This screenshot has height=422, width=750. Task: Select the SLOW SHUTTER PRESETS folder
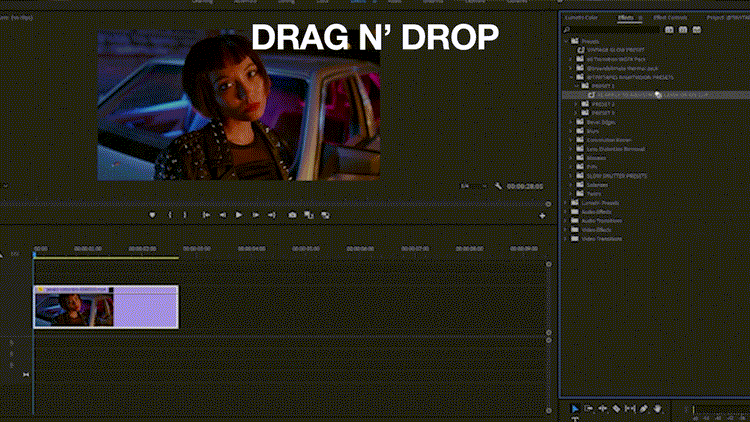click(617, 176)
